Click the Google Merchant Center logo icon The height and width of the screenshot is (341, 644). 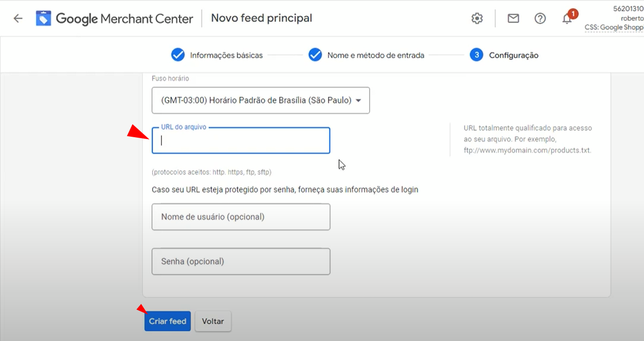(44, 18)
